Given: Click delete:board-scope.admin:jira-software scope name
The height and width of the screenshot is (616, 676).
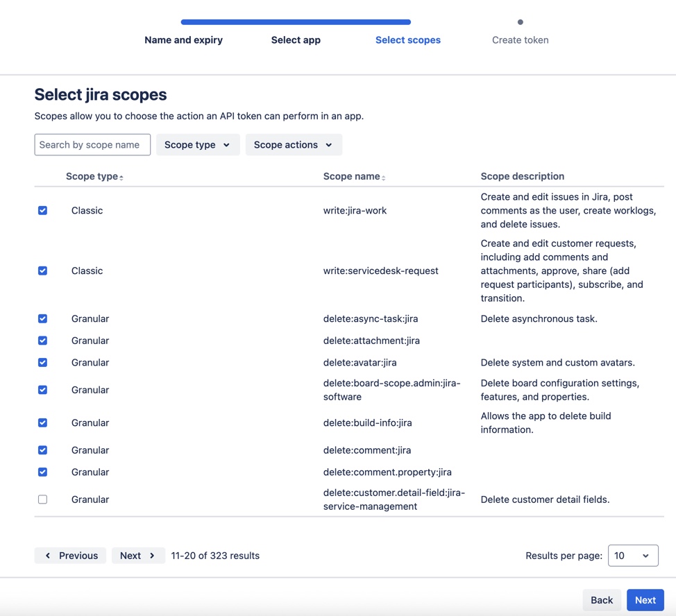Looking at the screenshot, I should 392,390.
